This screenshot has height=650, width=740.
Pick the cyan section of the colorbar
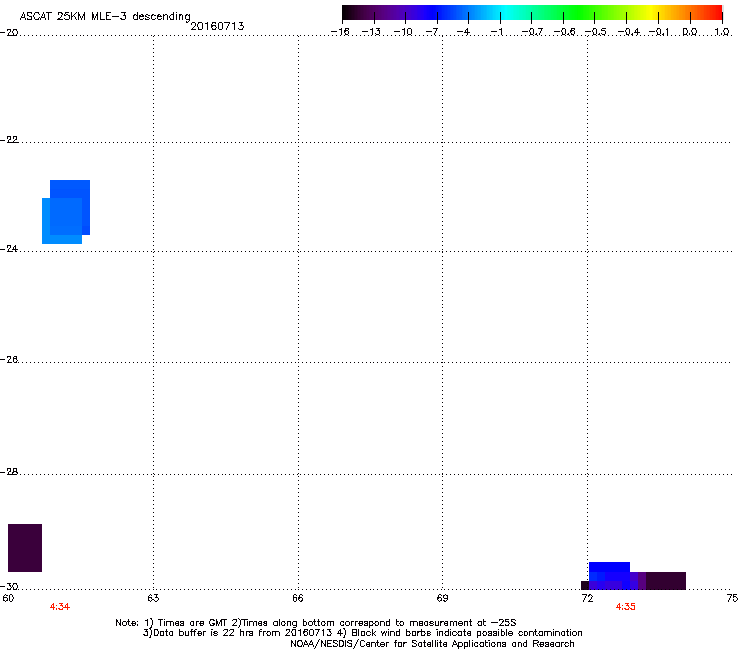pos(505,13)
